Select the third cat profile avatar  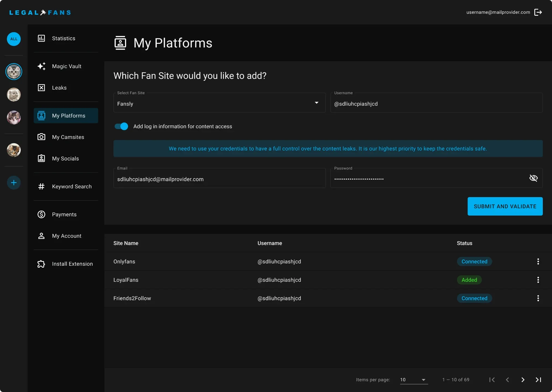[14, 117]
